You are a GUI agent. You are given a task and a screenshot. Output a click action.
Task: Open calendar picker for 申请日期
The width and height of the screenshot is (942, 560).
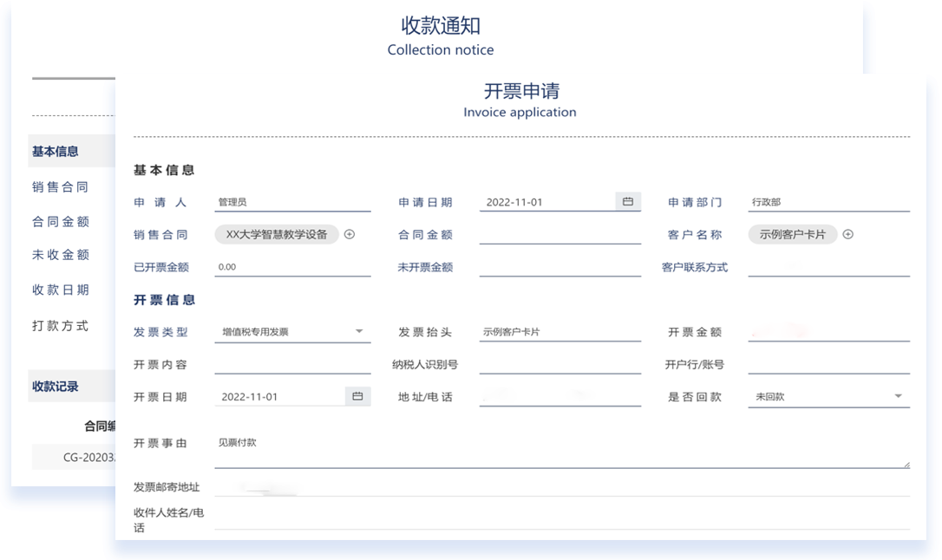[x=628, y=201]
